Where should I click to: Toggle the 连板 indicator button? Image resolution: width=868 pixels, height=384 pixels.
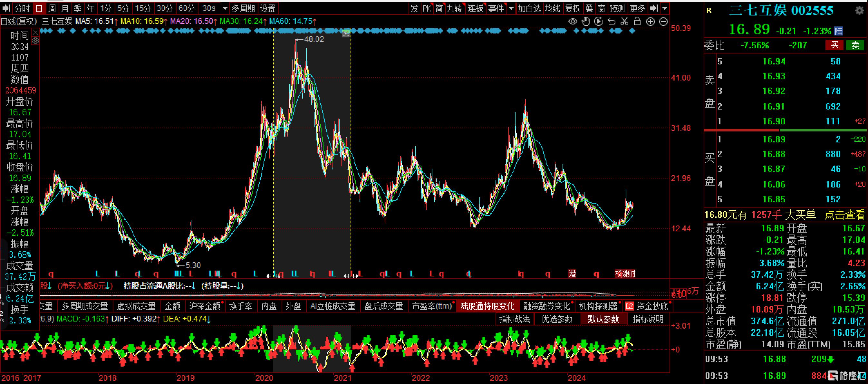[476, 8]
